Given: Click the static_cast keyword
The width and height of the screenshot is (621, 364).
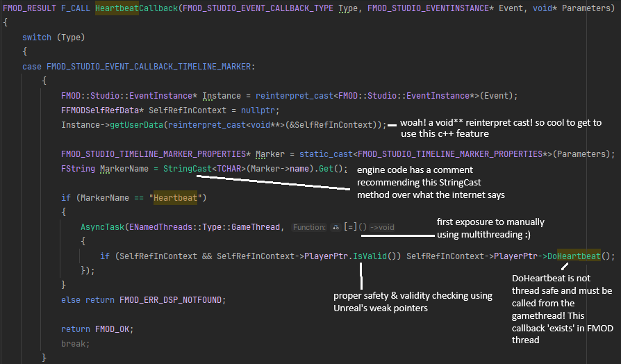Looking at the screenshot, I should pyautogui.click(x=326, y=154).
